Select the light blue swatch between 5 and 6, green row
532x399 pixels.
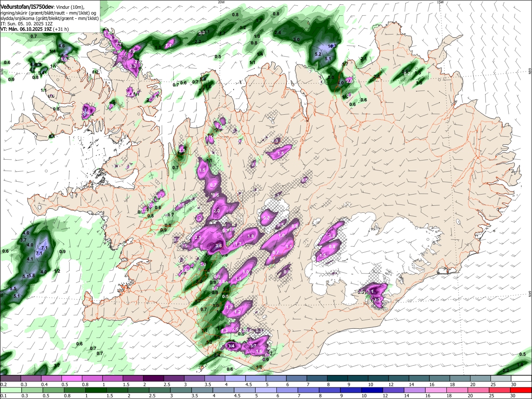coord(267,390)
